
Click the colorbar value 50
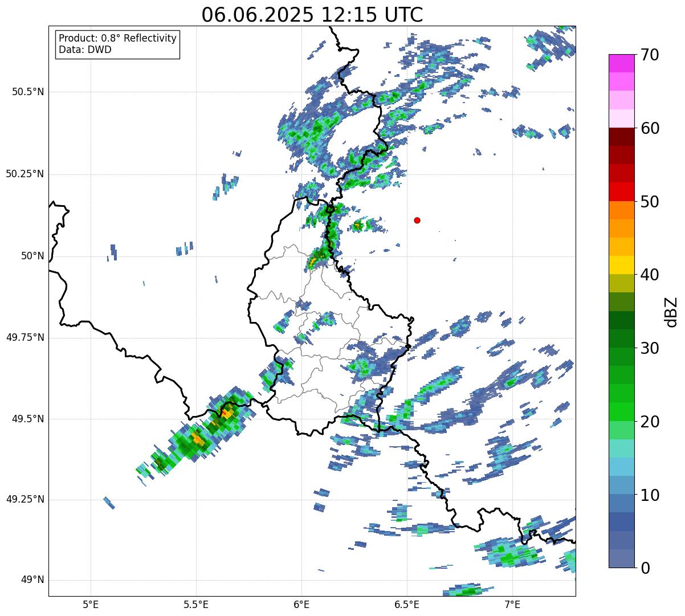(650, 202)
